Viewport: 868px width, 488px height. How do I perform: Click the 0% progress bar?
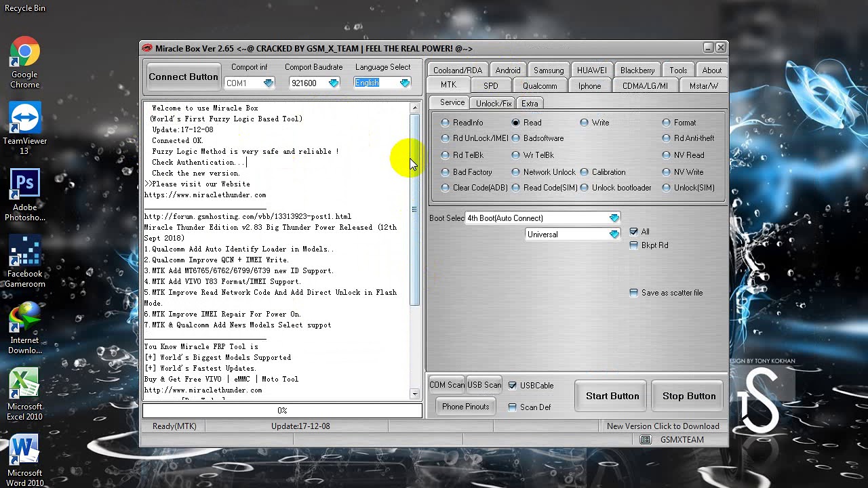tap(282, 411)
